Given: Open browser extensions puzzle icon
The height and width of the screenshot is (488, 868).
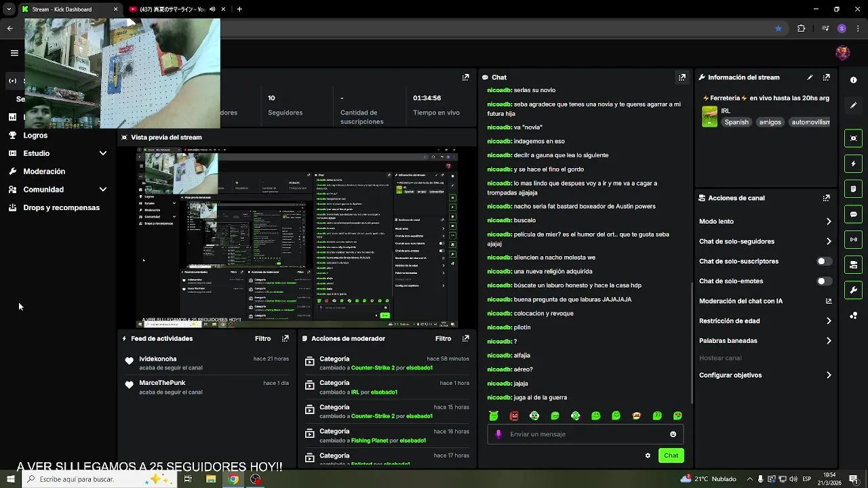Looking at the screenshot, I should point(801,28).
